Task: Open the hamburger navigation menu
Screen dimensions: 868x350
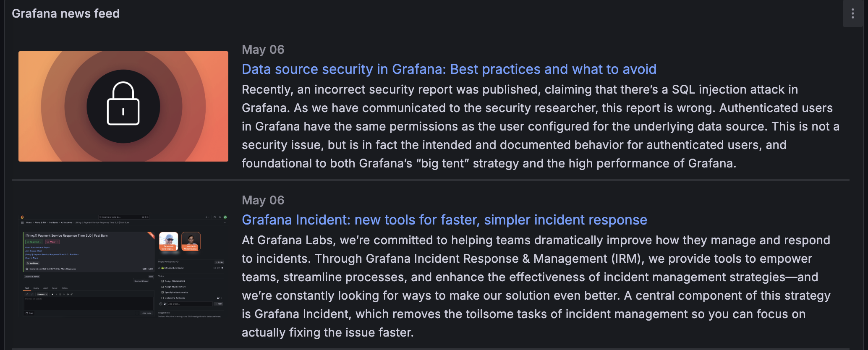Action: [x=22, y=222]
